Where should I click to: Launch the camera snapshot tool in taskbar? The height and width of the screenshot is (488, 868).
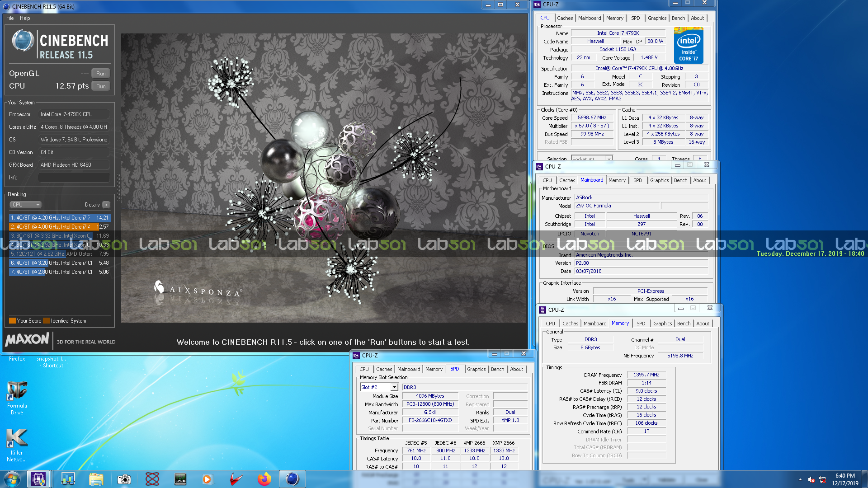click(x=124, y=479)
